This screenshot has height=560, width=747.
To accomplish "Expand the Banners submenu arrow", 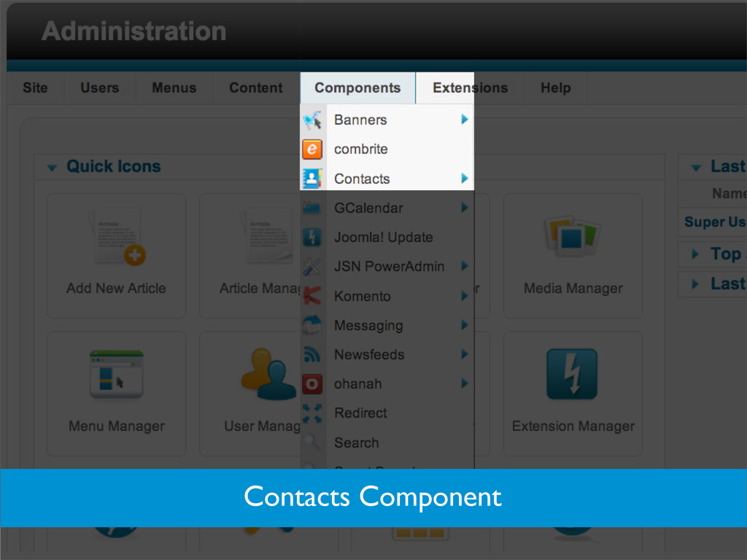I will click(464, 119).
